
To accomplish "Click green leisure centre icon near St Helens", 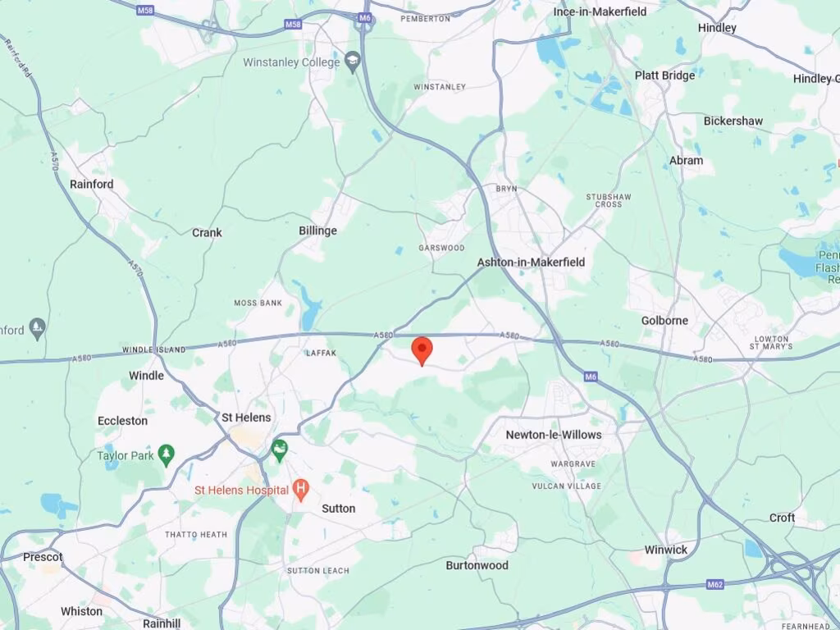I will point(279,450).
